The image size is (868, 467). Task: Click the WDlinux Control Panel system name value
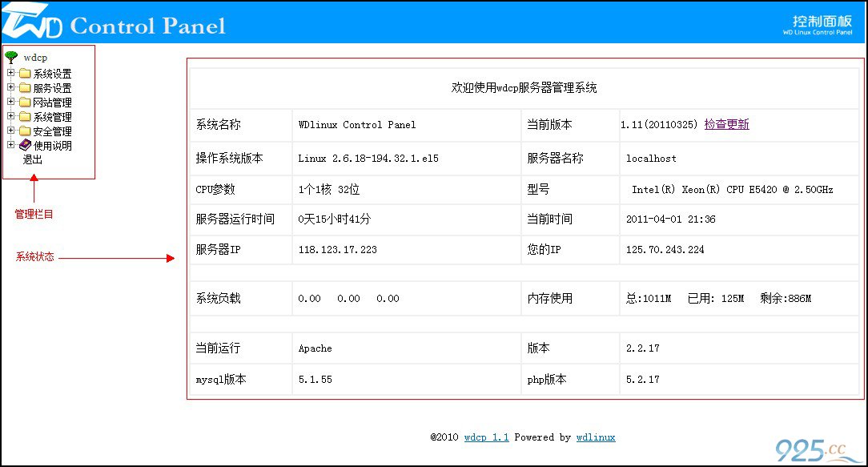click(357, 125)
